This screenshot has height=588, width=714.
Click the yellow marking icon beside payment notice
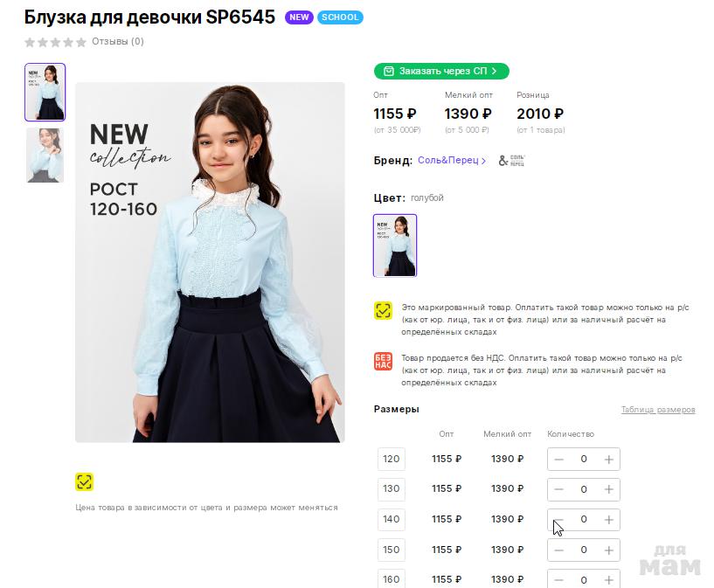pyautogui.click(x=383, y=311)
